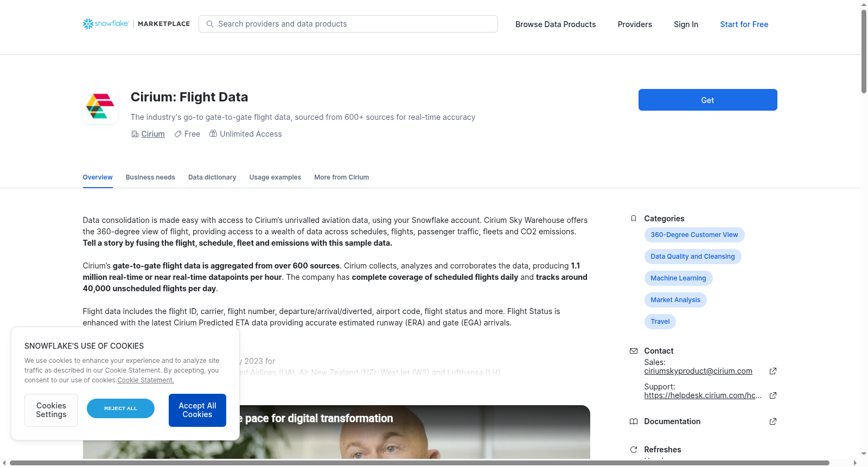The height and width of the screenshot is (467, 868).
Task: Open external link icon beside sales email
Action: point(773,371)
